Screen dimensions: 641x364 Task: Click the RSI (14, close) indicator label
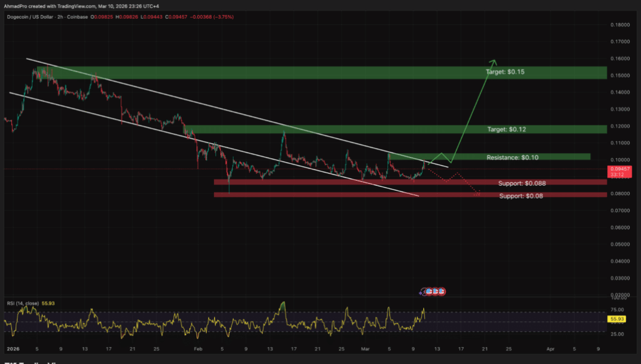tap(22, 303)
